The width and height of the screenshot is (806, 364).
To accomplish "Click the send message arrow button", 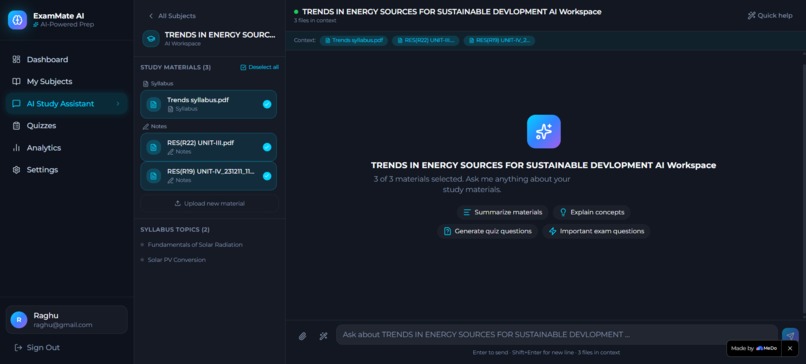I will point(790,335).
